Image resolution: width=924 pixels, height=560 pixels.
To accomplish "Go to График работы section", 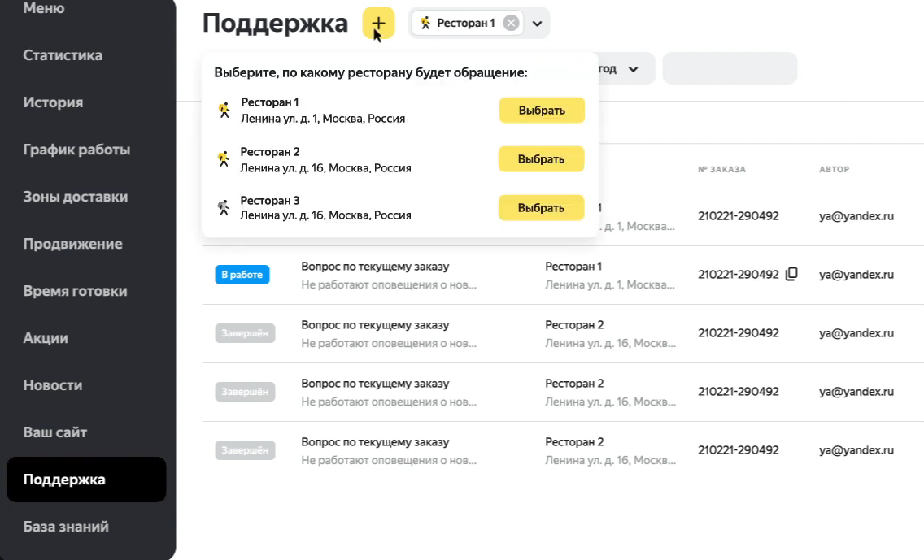I will click(x=76, y=150).
